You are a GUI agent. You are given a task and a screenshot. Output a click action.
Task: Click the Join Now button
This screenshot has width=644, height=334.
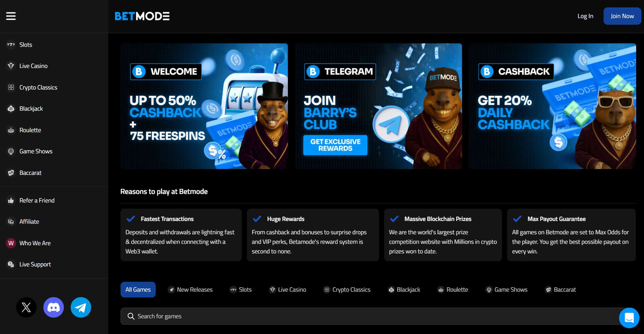(x=622, y=16)
